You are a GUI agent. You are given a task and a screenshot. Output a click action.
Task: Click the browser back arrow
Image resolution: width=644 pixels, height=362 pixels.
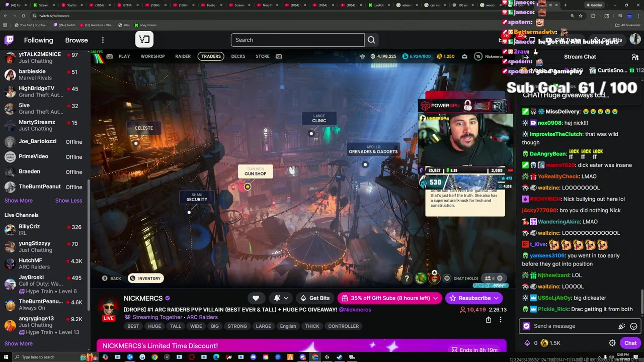coord(6,16)
